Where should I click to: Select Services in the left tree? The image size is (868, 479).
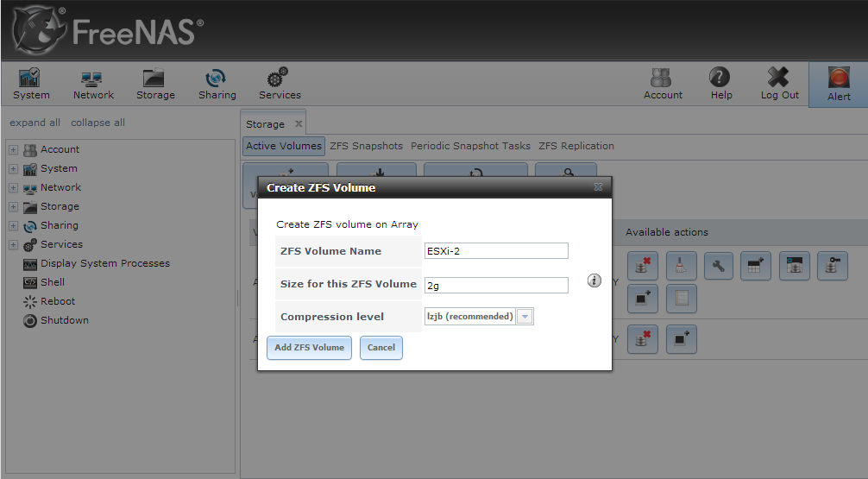point(61,245)
